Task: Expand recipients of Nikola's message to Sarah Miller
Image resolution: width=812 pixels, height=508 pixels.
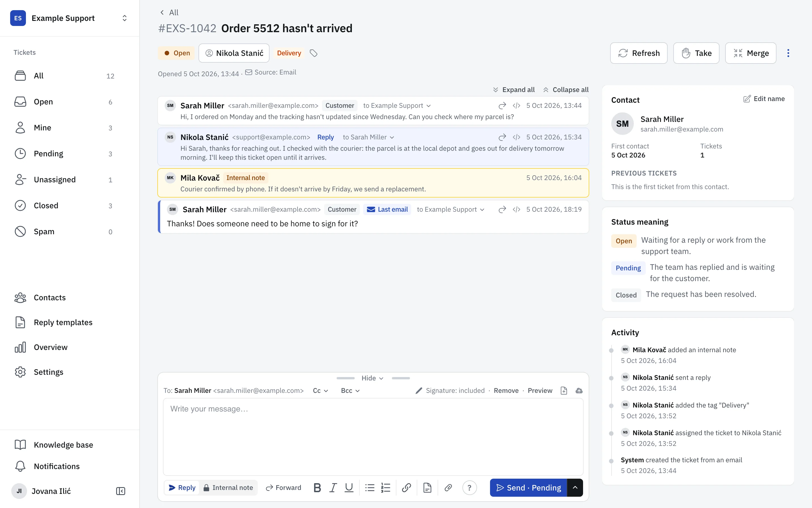Action: point(369,137)
